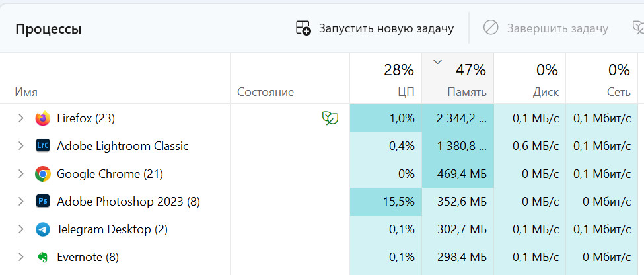Expand the Adobe Lightroom Classic process
The image size is (644, 275).
click(20, 146)
